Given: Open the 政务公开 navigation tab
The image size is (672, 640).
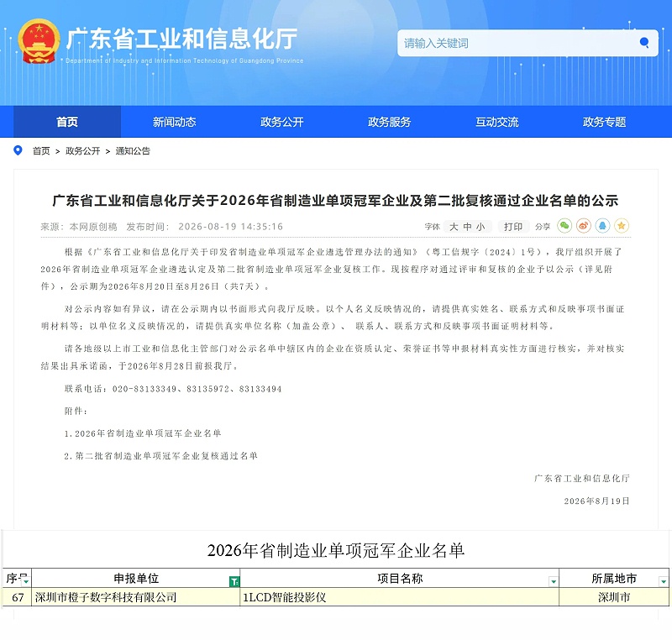Looking at the screenshot, I should tap(282, 122).
